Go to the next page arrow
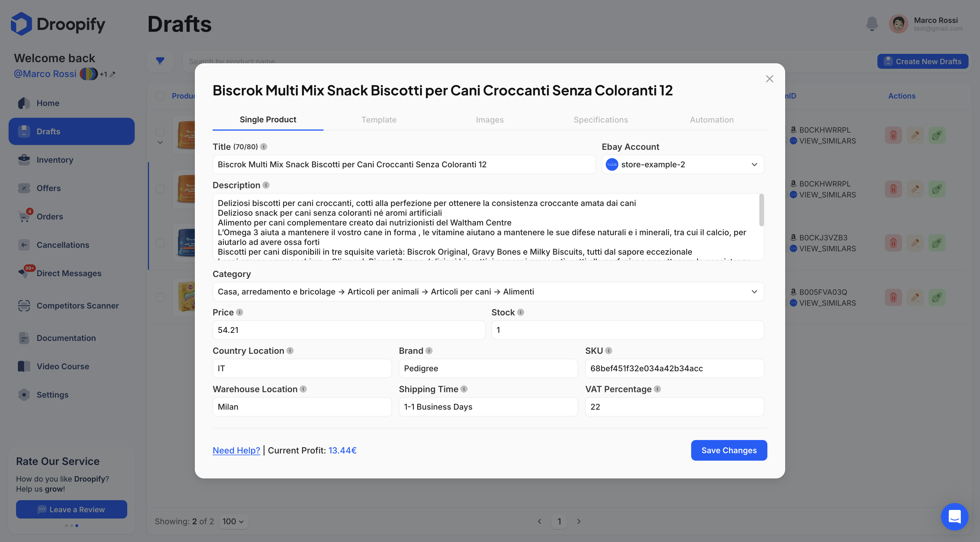The width and height of the screenshot is (980, 542). tap(579, 521)
